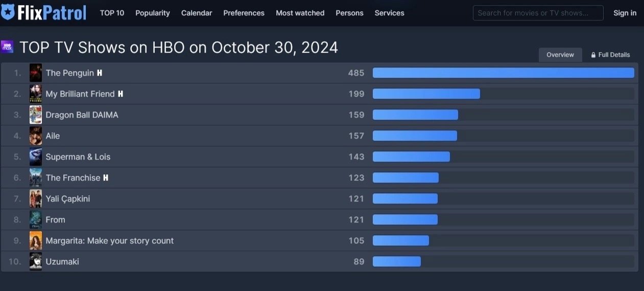This screenshot has width=644, height=291.
Task: Open the TOP 10 menu
Action: click(x=112, y=13)
